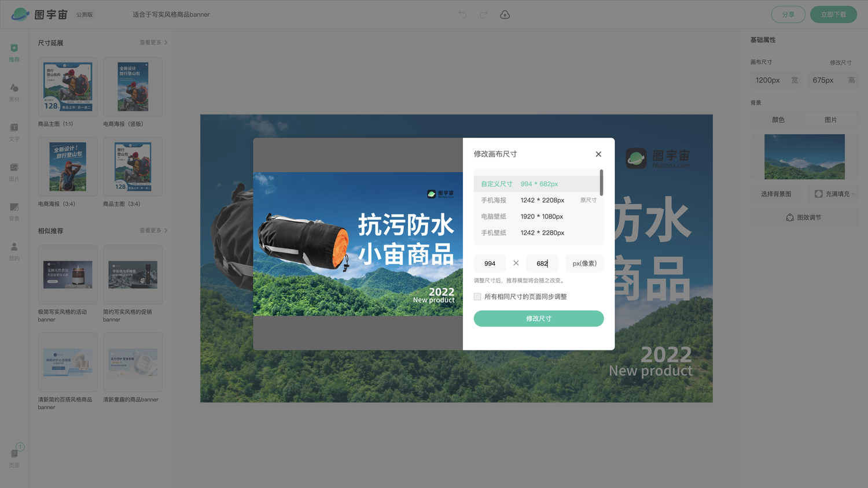Click the multiply icon between size fields
The width and height of the screenshot is (868, 488).
516,263
